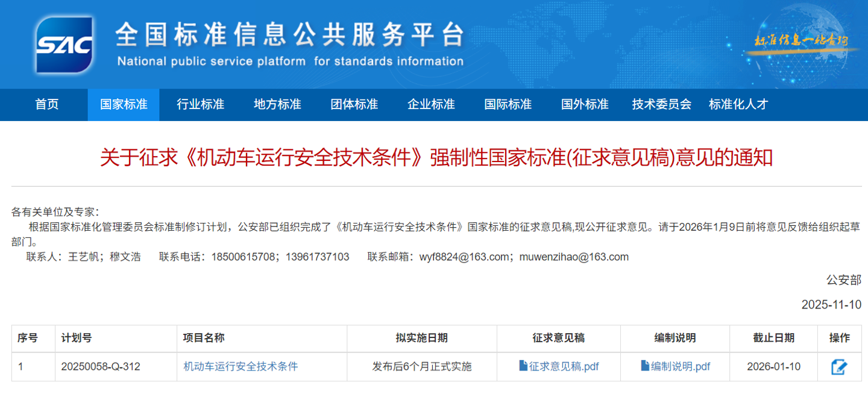This screenshot has height=397, width=868.
Task: Download 征求意见稿.pdf
Action: 565,366
